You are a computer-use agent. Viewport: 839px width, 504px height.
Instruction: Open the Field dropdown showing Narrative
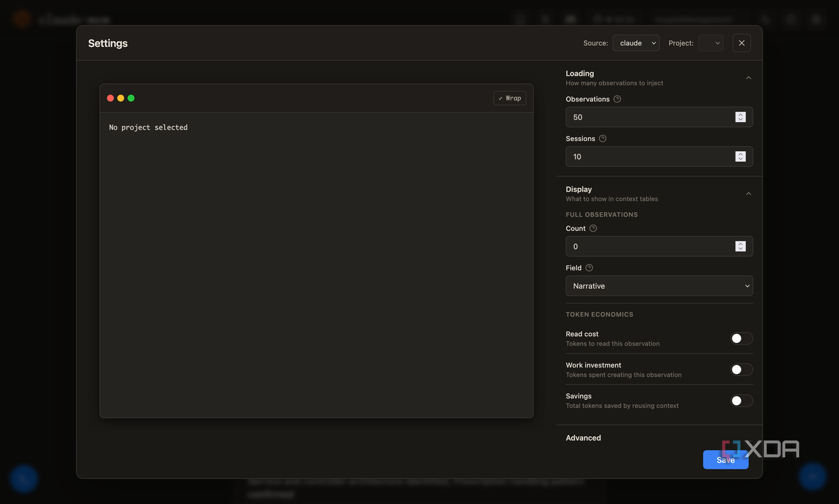tap(659, 286)
